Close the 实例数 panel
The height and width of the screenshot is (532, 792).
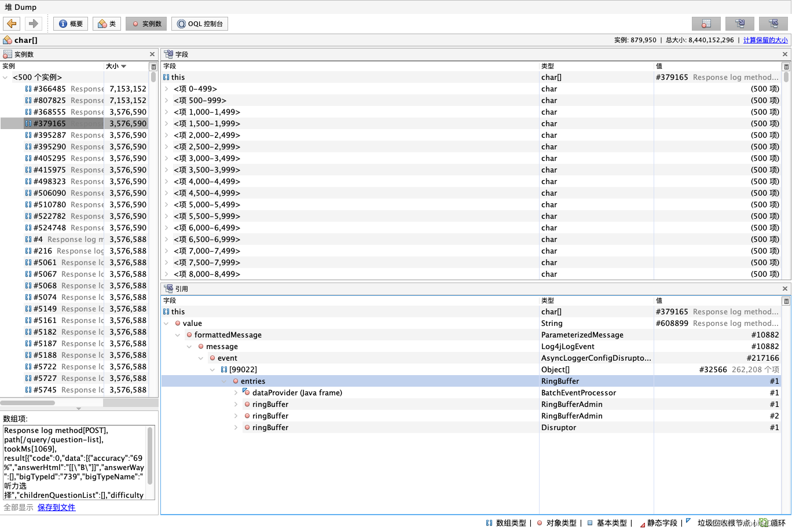(x=152, y=54)
